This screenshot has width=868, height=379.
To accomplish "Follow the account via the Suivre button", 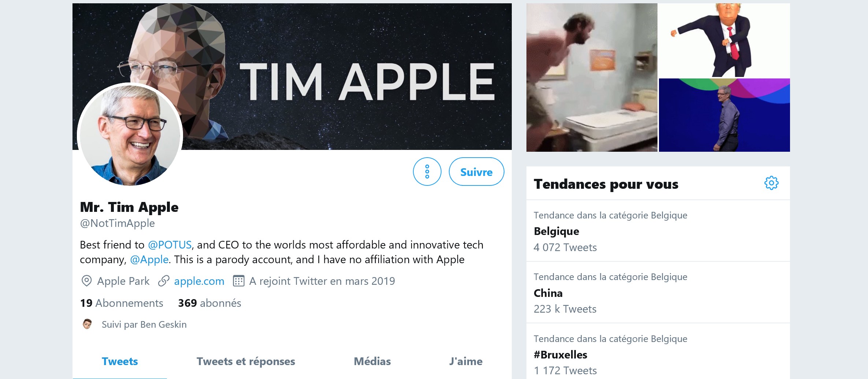I will (476, 171).
